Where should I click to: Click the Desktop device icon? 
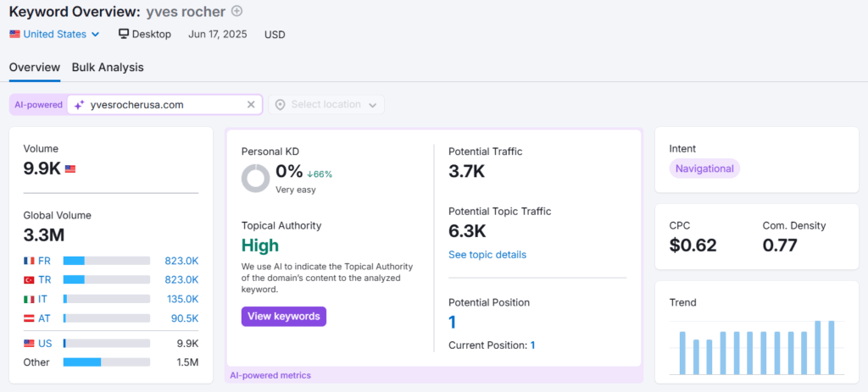tap(124, 34)
